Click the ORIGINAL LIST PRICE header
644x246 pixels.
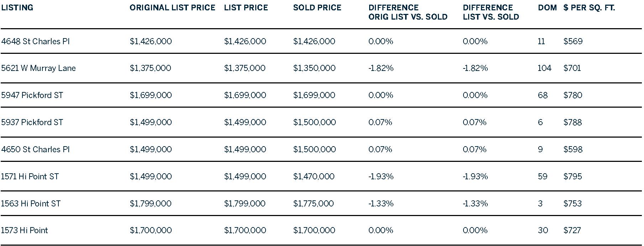[172, 7]
